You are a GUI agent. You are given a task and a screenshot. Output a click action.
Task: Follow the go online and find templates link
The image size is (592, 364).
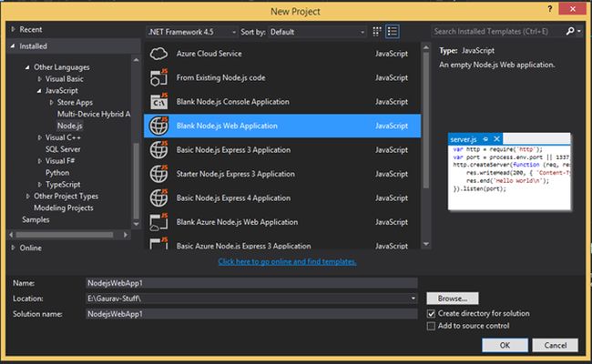[x=287, y=262]
